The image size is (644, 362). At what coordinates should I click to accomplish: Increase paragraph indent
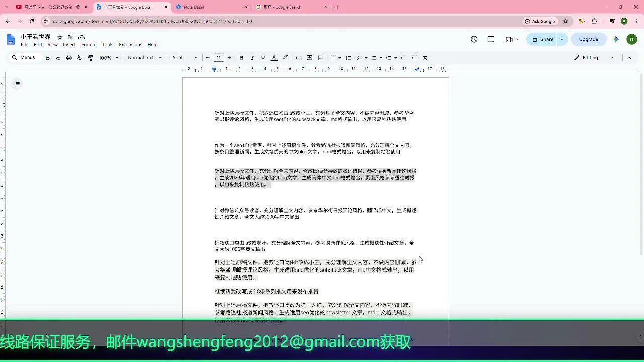pos(414,58)
